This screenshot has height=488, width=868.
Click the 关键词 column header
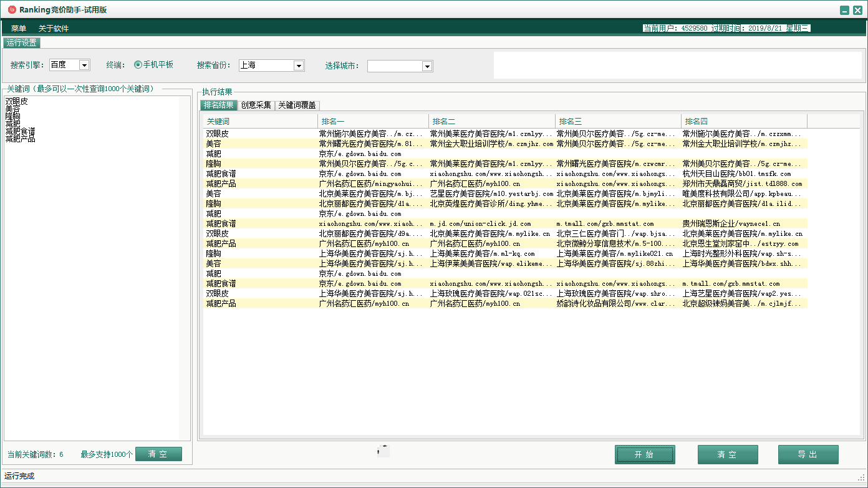pos(260,121)
